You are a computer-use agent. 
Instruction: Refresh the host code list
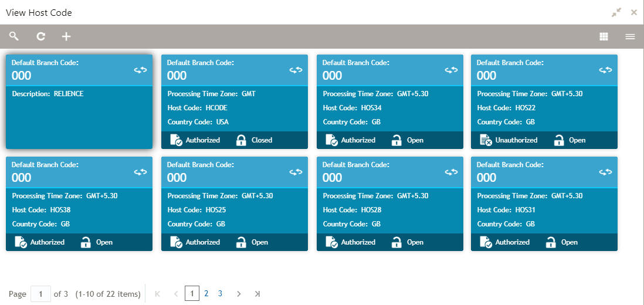click(x=40, y=36)
